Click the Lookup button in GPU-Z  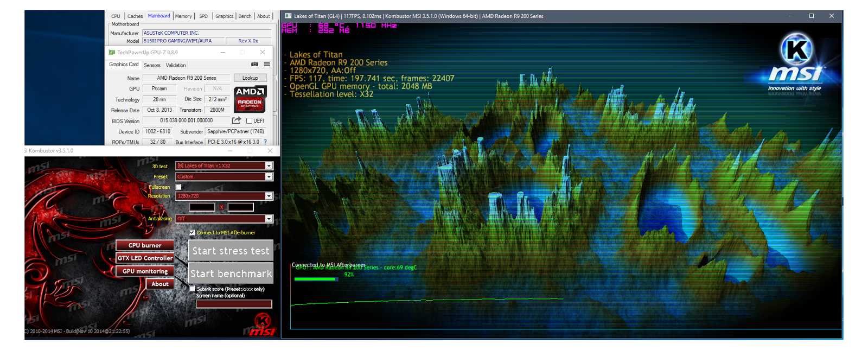[x=250, y=78]
